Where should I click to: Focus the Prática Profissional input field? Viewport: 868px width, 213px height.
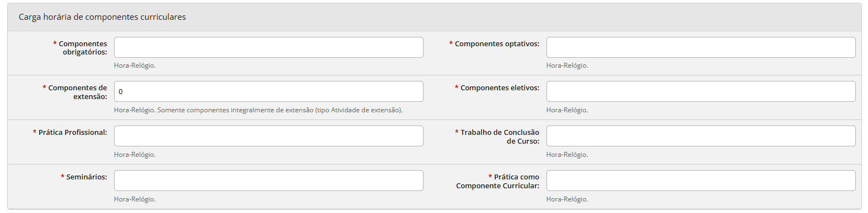point(269,136)
